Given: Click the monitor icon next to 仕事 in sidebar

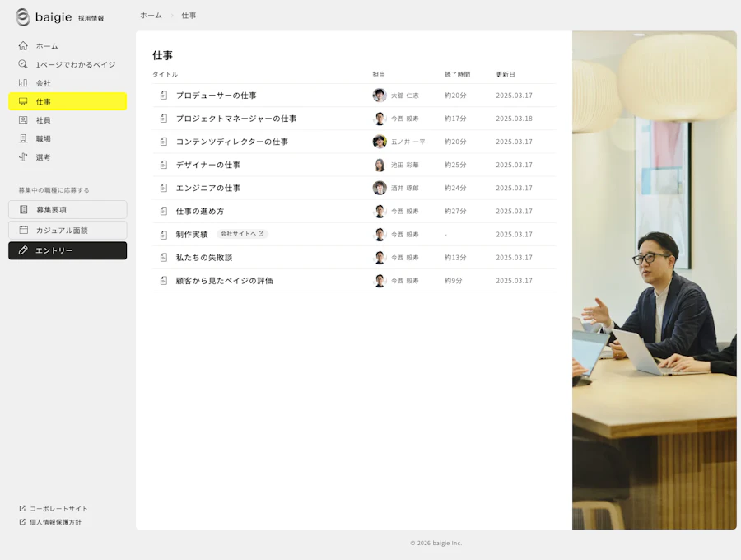Looking at the screenshot, I should pos(23,101).
